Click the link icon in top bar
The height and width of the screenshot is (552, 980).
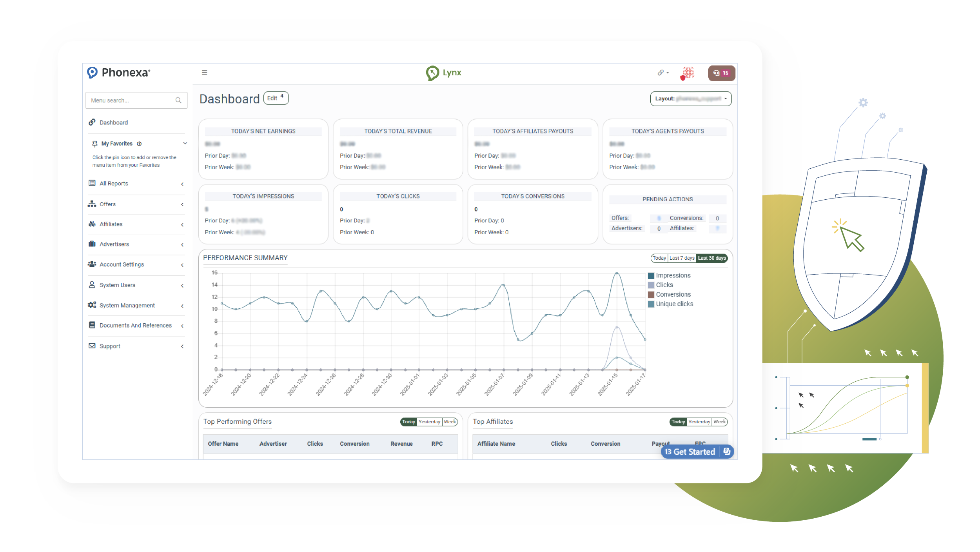[x=661, y=73]
